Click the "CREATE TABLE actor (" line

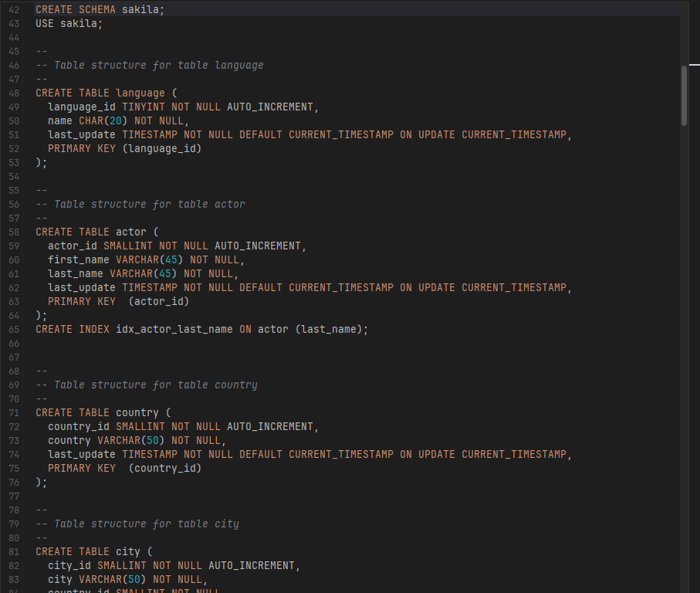click(97, 232)
